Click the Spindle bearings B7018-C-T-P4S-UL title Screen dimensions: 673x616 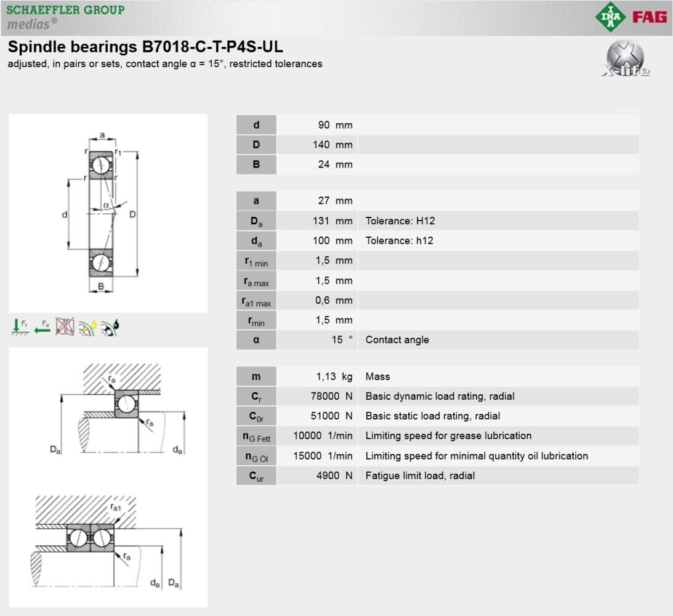(145, 47)
